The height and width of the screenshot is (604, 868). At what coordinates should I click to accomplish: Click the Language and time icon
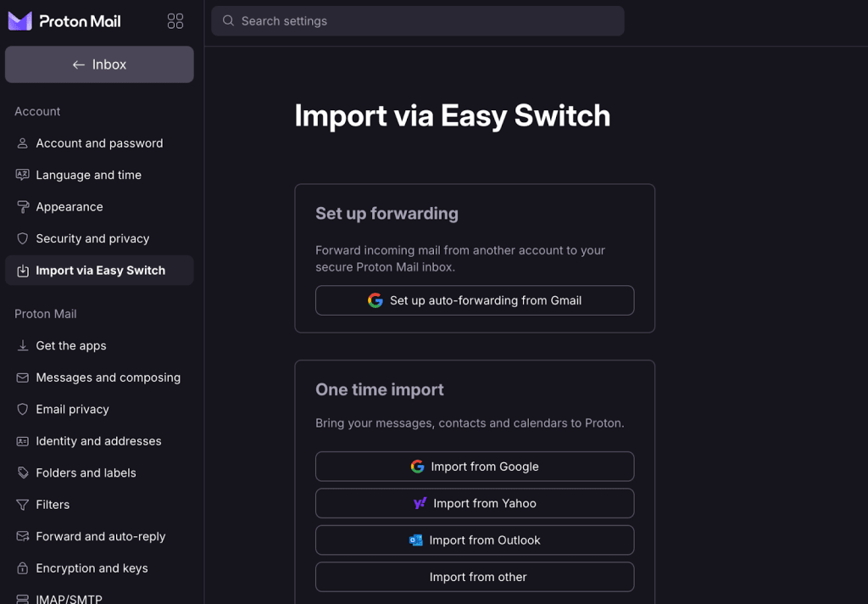22,175
